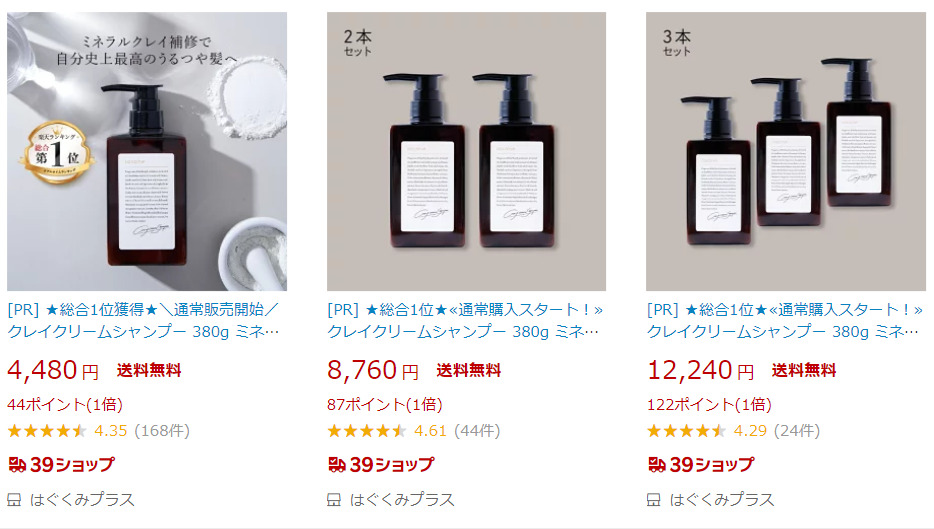Click the 4.35 star rating icons
Viewport: 934px width, 529px height.
(x=47, y=431)
